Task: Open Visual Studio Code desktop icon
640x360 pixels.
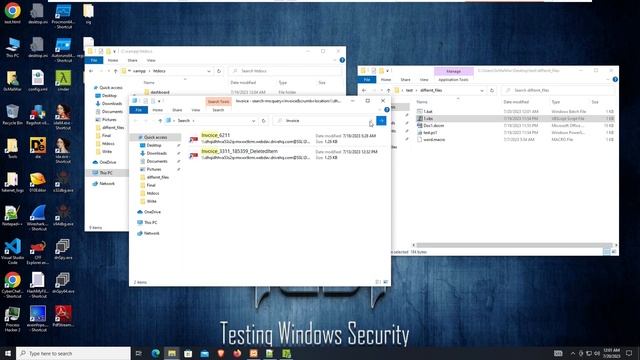Action: [13, 251]
